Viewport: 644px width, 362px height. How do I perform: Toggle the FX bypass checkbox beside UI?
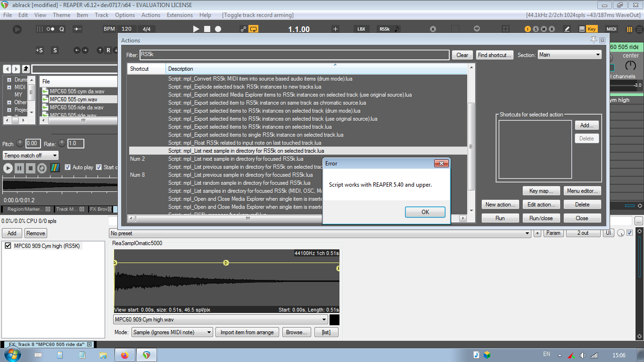[630, 233]
